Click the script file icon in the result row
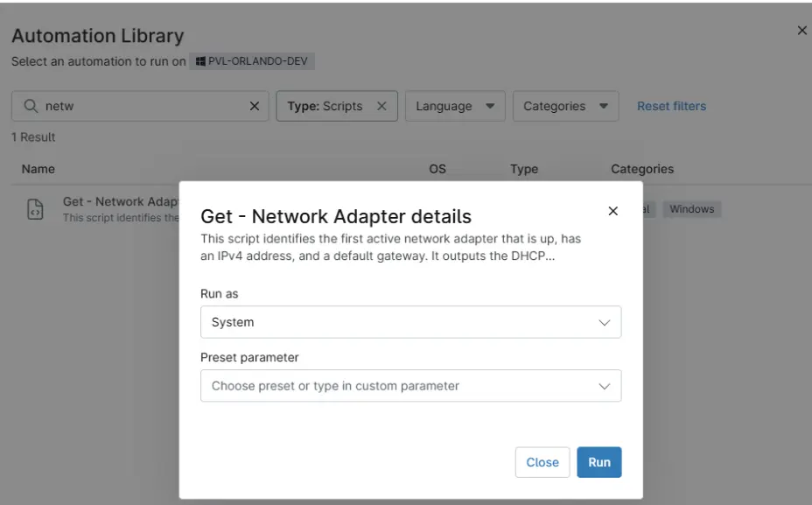Viewport: 812px width, 505px height. 36,210
